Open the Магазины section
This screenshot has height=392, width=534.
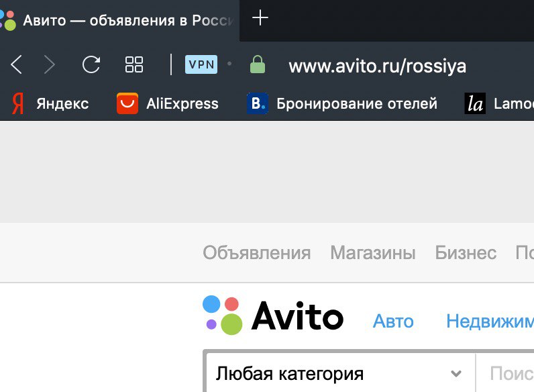tap(373, 253)
